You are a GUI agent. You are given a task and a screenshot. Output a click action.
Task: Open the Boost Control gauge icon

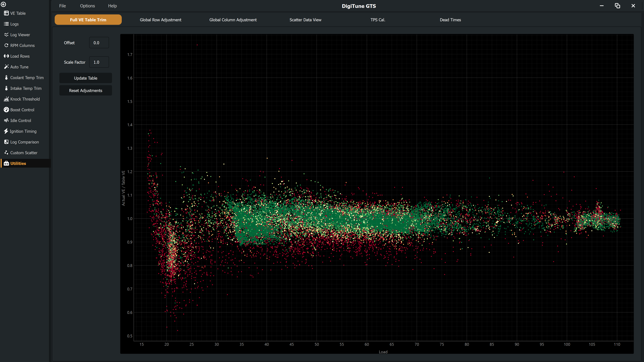(6, 110)
